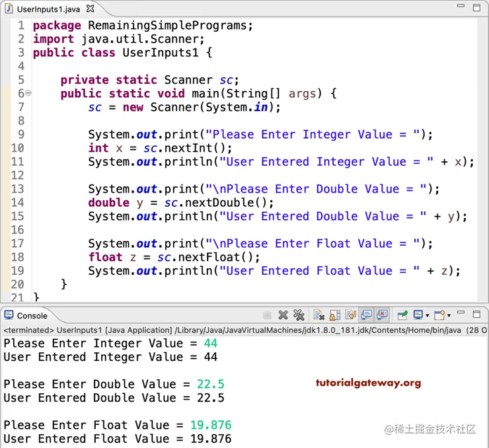Screen dimensions: 489x448
Task: Toggle show console on standard output change
Action: pyautogui.click(x=366, y=315)
